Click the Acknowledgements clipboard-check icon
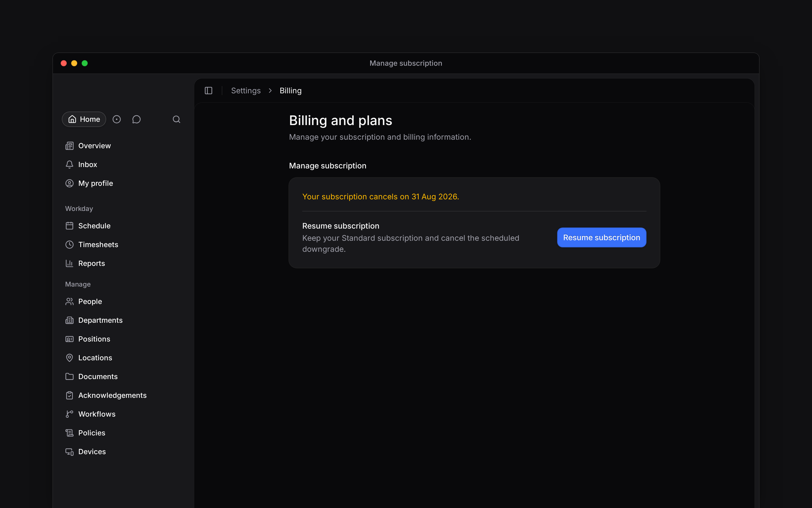Viewport: 812px width, 508px height. pos(70,395)
